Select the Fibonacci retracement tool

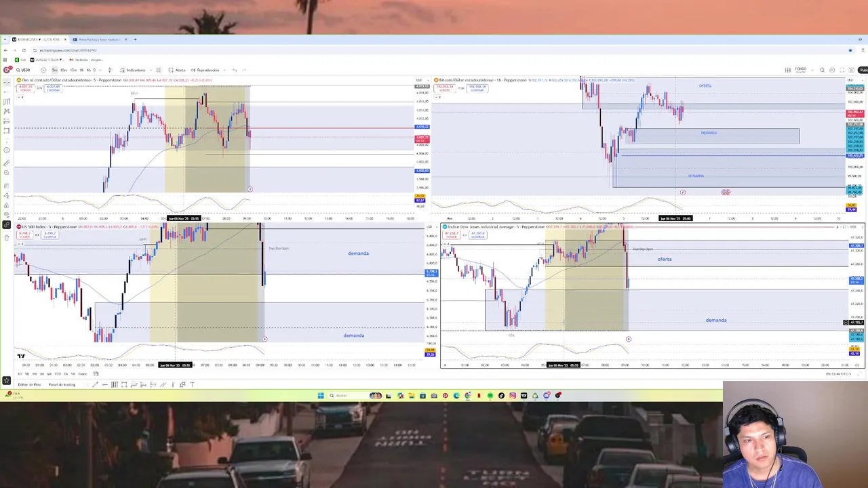[7, 102]
